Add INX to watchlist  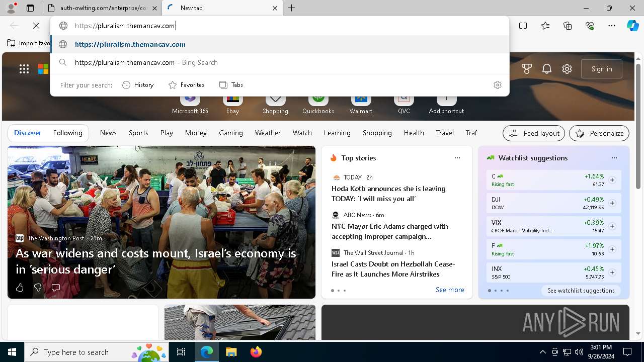pos(612,273)
